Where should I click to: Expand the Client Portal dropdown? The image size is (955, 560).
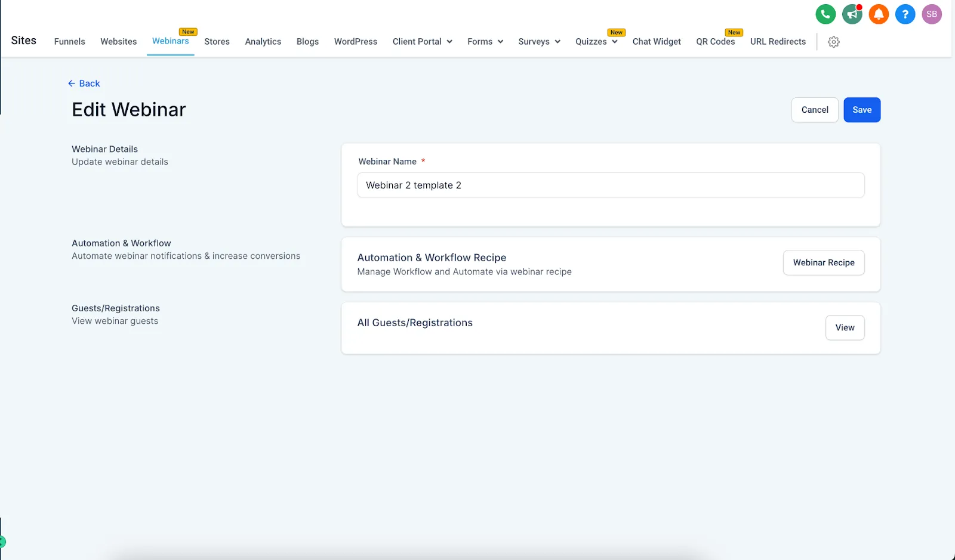423,42
